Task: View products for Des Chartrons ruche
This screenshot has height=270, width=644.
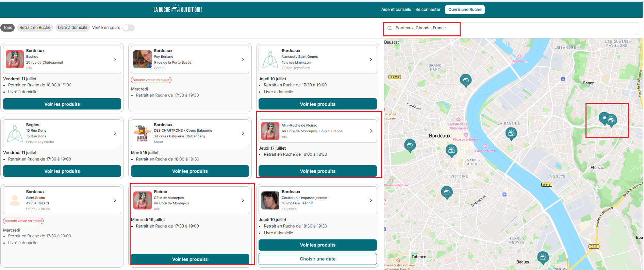Action: pyautogui.click(x=190, y=171)
